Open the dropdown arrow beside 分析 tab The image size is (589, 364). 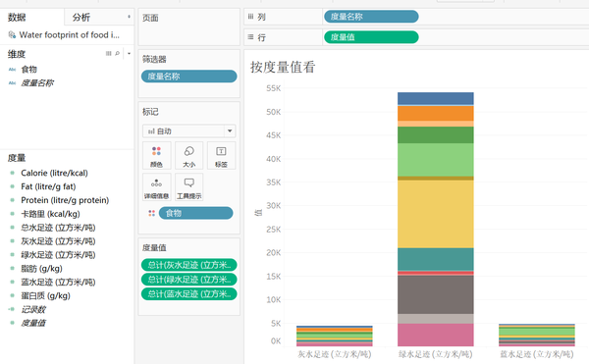(x=129, y=17)
